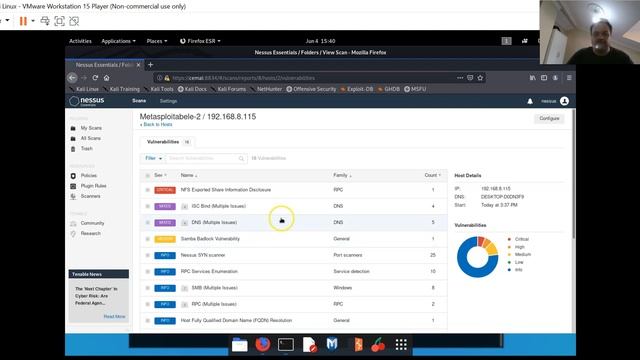Check the NFS Exported Share row checkbox
Screen dimensions: 640x360
point(147,190)
